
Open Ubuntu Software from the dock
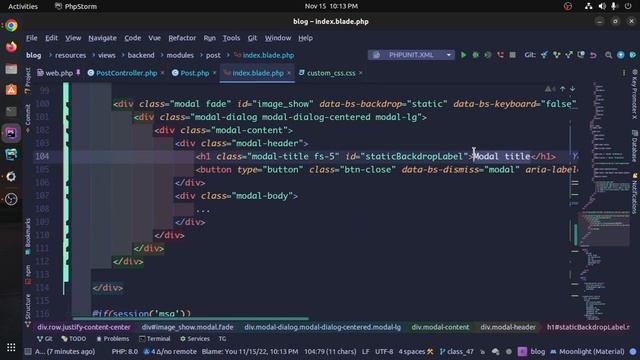(11, 90)
